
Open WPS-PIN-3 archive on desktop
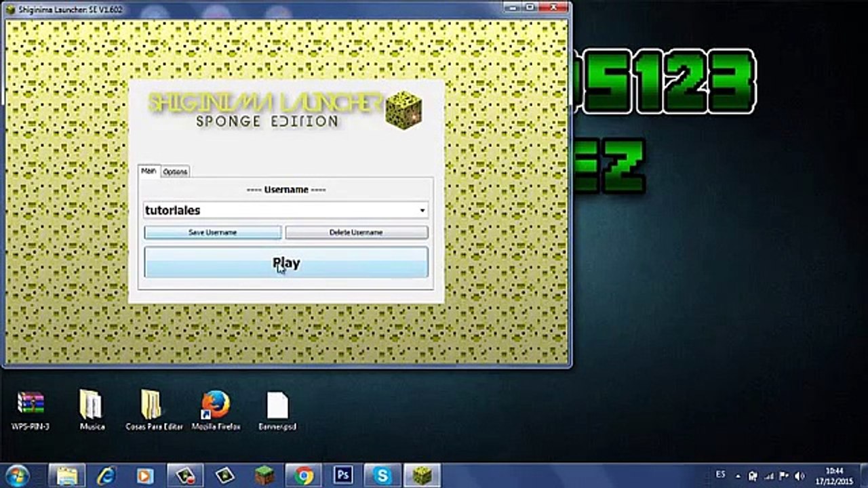(31, 410)
